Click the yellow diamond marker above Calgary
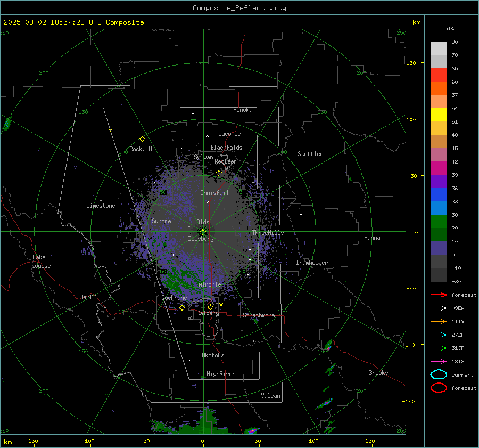Viewport: 479px width, 448px height. [210, 307]
